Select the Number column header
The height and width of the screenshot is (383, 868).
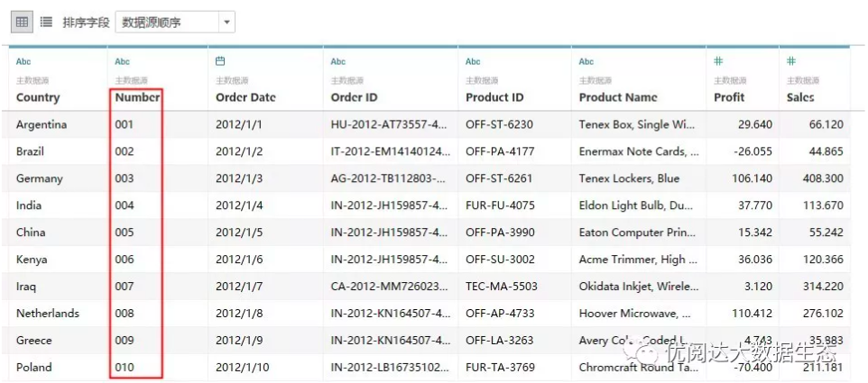pos(137,98)
